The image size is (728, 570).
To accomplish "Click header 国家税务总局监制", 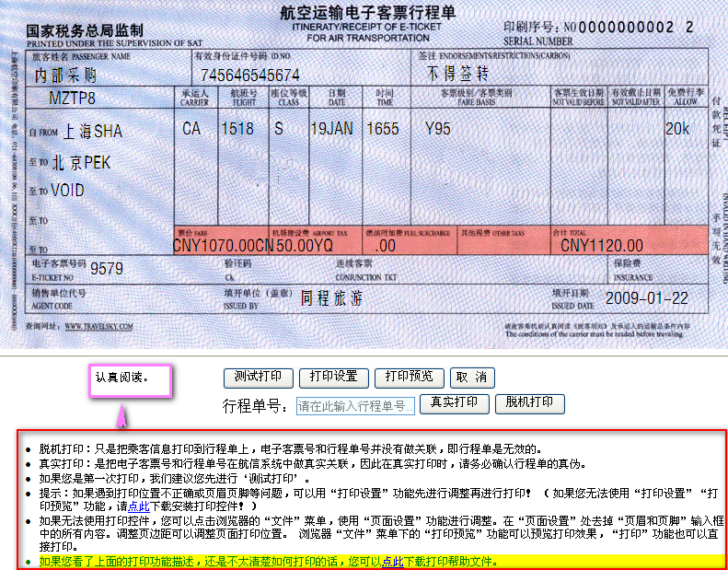I will pyautogui.click(x=85, y=30).
